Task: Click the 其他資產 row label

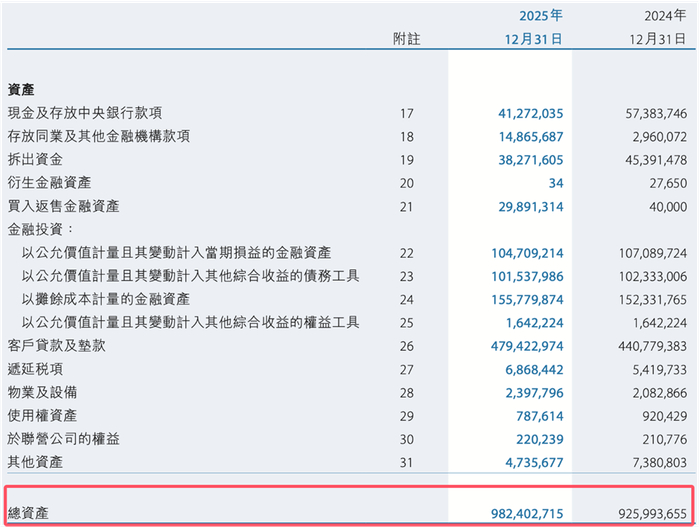Action: click(35, 462)
